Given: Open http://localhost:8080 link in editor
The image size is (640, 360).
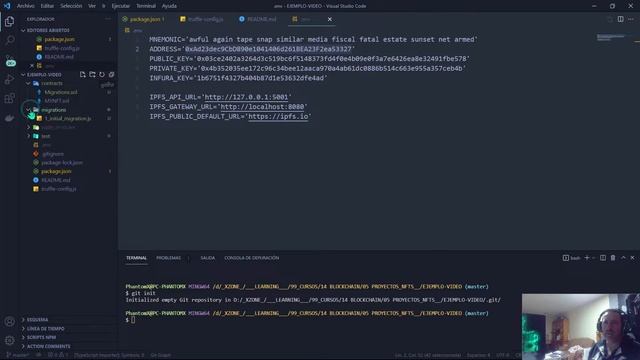Looking at the screenshot, I should click(x=262, y=107).
